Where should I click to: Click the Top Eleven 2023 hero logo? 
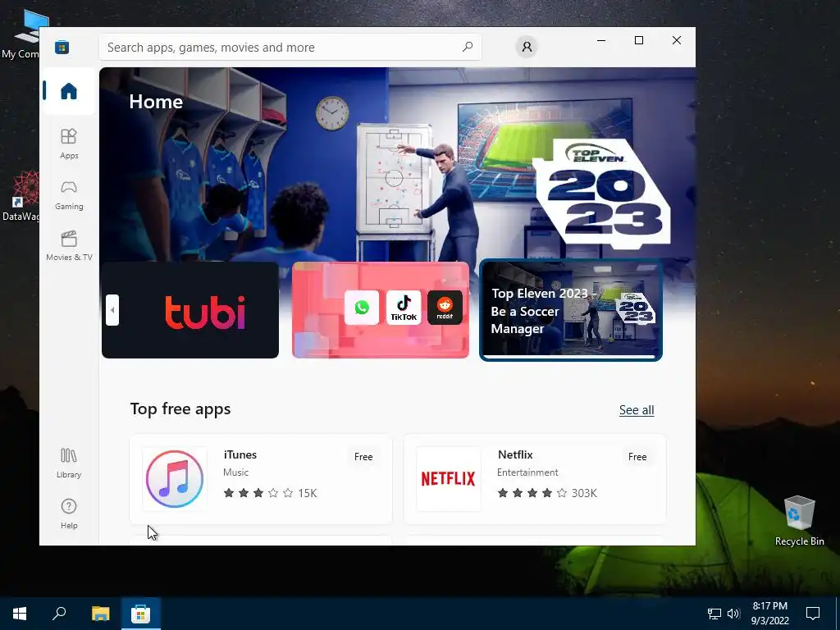tap(600, 193)
